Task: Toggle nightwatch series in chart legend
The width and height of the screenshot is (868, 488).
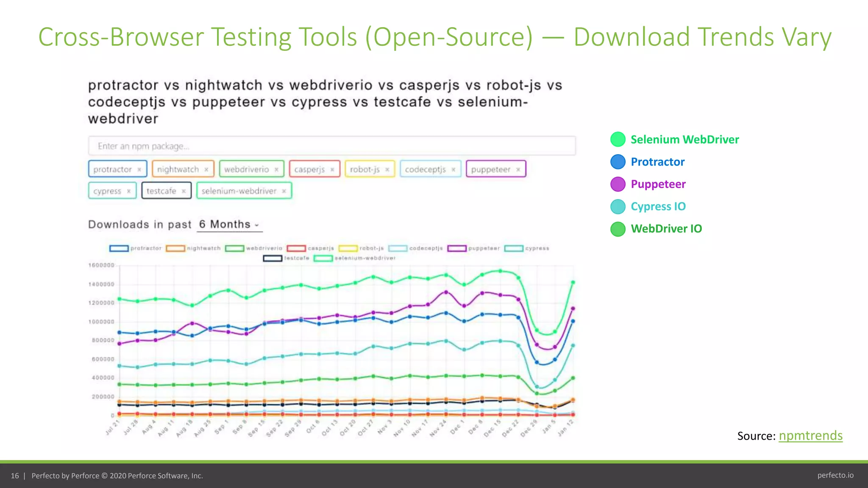Action: (x=193, y=248)
